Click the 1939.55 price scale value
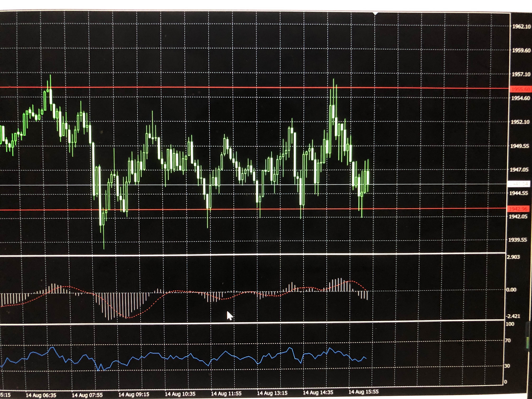Image resolution: width=532 pixels, height=399 pixels. (x=518, y=240)
